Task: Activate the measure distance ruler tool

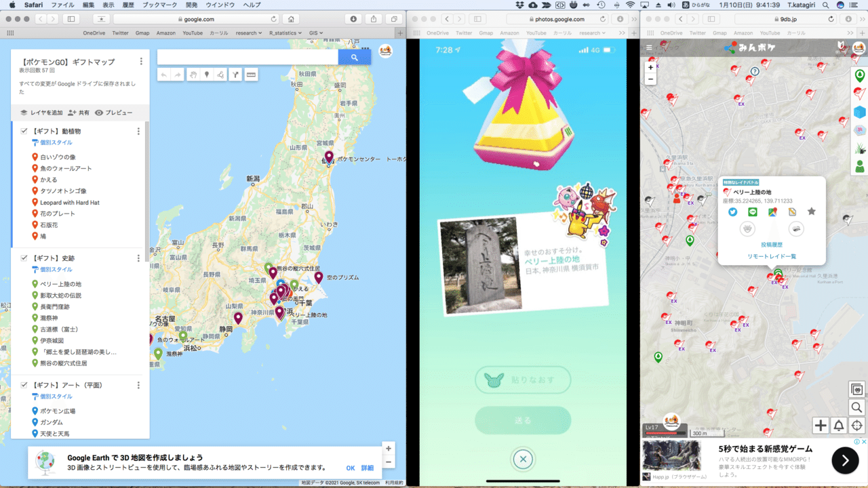Action: pos(251,75)
